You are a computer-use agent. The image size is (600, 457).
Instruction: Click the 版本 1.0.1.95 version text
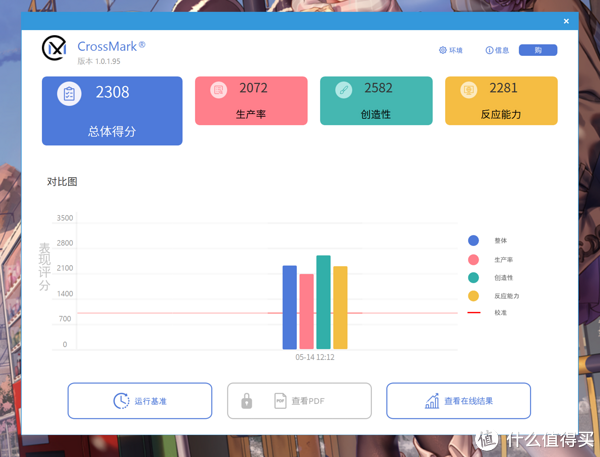[99, 61]
